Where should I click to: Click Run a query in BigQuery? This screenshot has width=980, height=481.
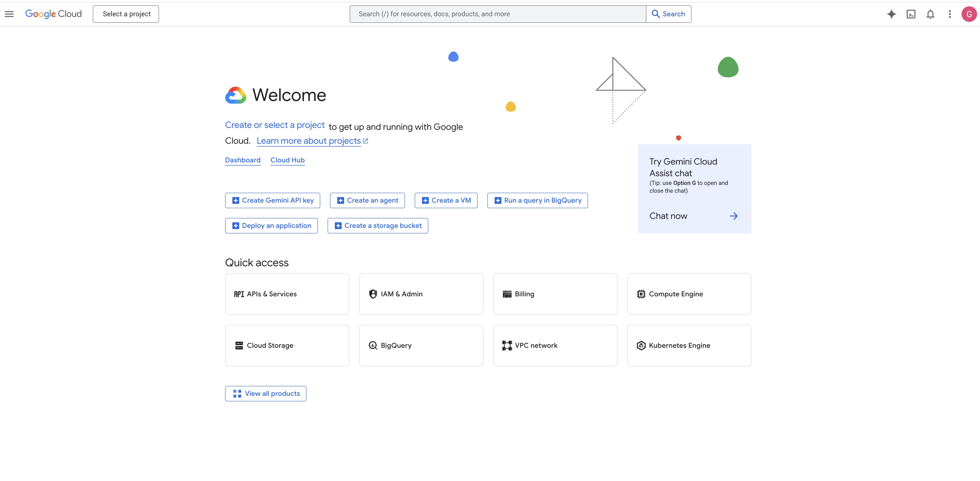[538, 200]
